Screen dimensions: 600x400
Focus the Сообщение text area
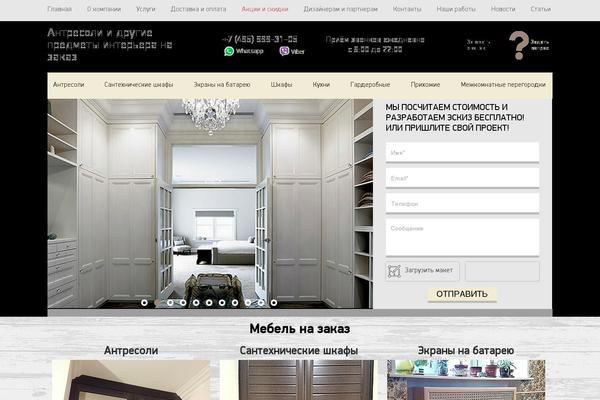tap(462, 237)
